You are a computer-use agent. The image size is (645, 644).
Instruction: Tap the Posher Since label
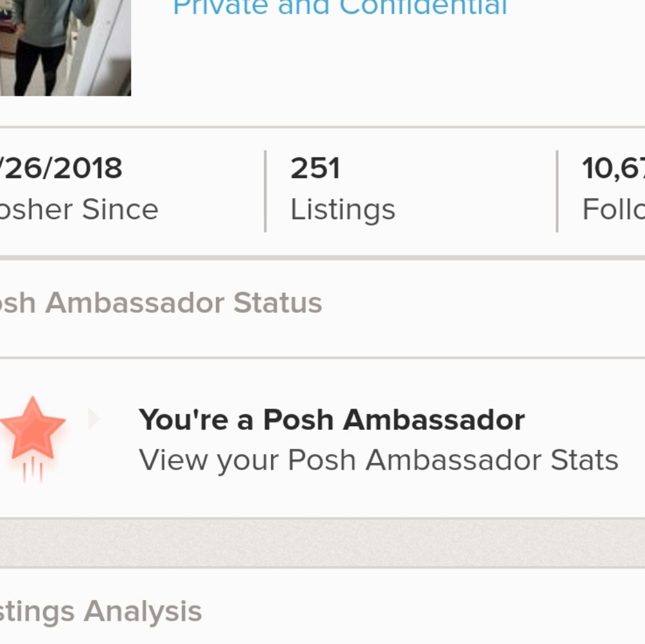79,210
